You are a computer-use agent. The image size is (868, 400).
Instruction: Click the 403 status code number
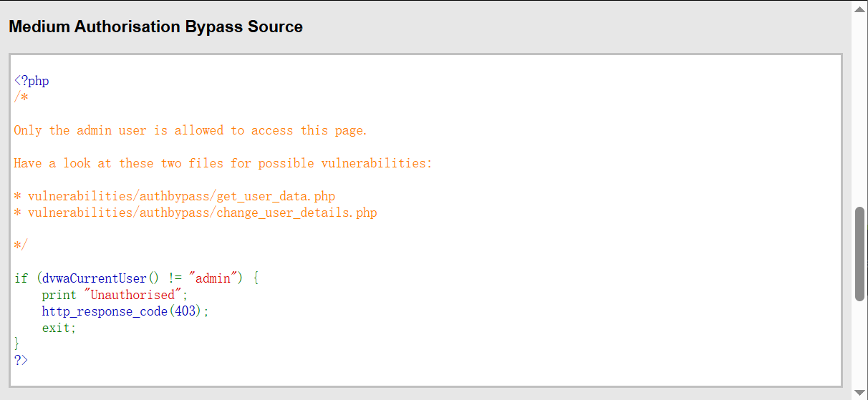click(x=185, y=311)
